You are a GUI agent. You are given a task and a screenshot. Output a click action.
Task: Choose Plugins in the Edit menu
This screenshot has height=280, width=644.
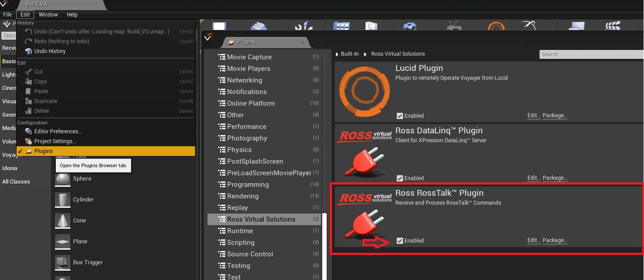pos(106,151)
